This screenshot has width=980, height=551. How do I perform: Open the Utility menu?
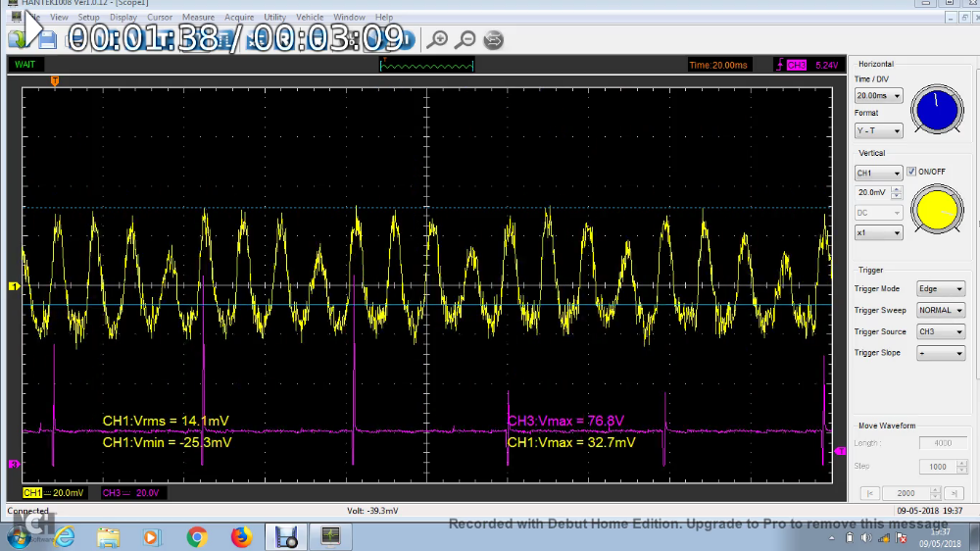[x=274, y=18]
